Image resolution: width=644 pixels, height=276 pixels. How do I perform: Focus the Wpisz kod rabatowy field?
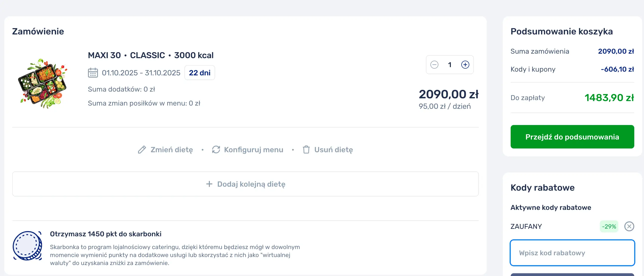(x=572, y=253)
